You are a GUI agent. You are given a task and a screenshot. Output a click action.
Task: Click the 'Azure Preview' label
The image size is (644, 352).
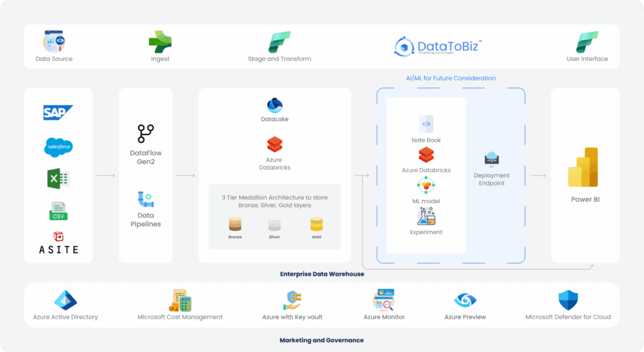point(465,317)
